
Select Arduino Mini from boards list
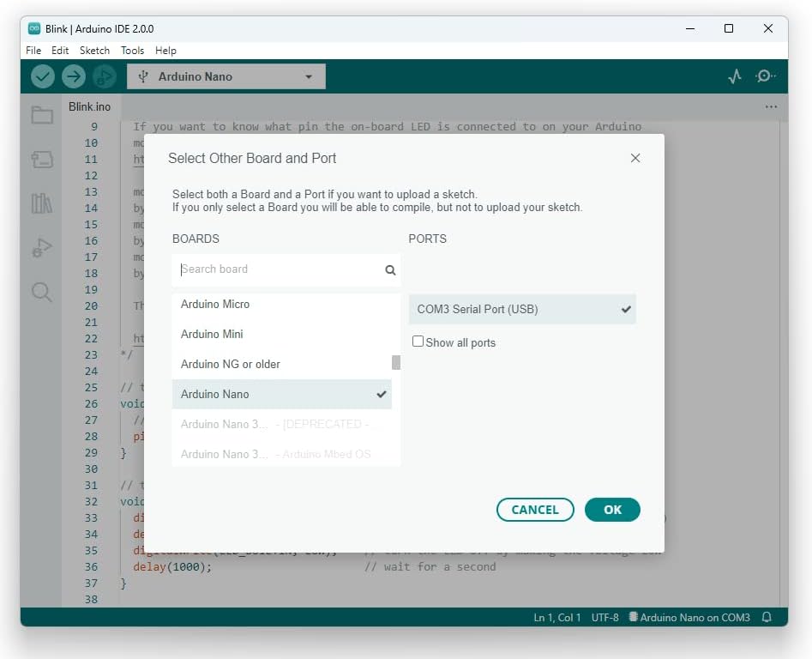tap(282, 334)
